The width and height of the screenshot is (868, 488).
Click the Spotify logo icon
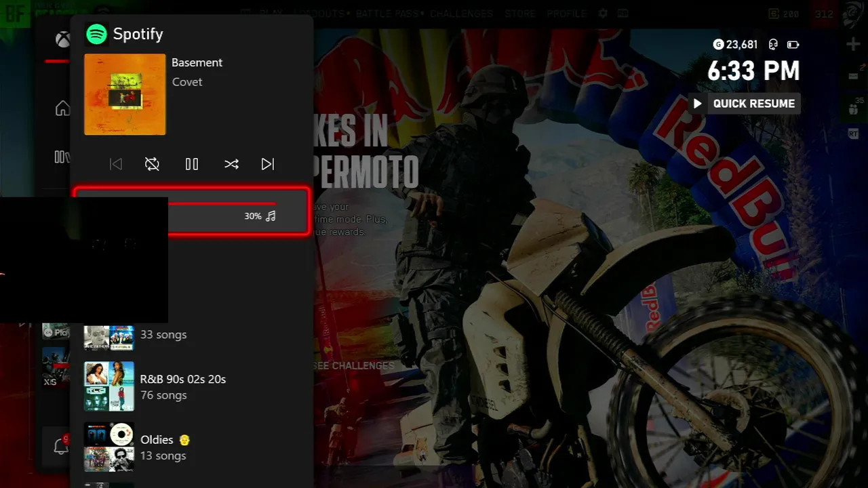pos(97,34)
